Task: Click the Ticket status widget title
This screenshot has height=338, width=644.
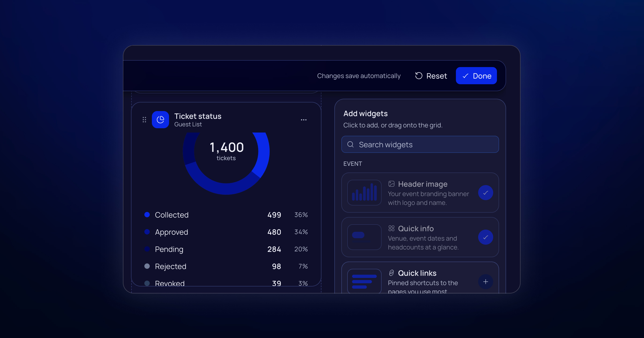Action: tap(198, 116)
